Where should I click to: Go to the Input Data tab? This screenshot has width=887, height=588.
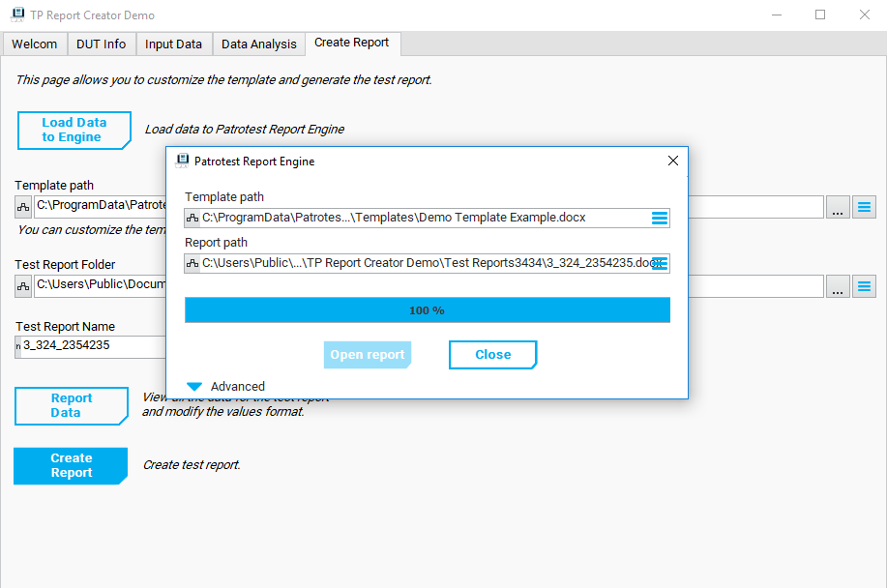[x=174, y=44]
